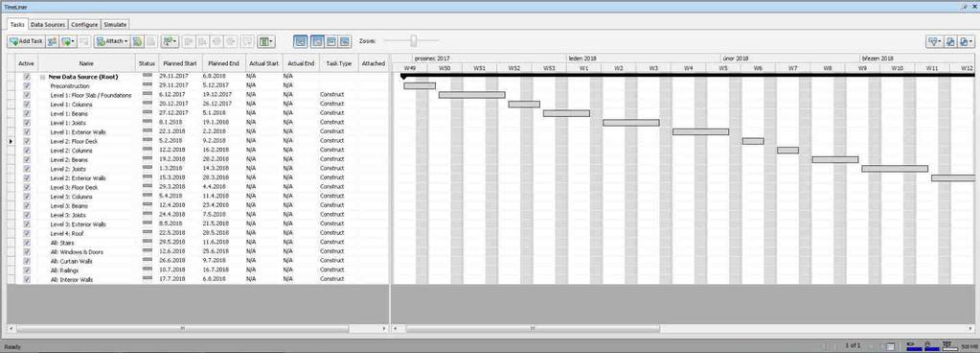Open the Find Items dropdown icon
The height and width of the screenshot is (353, 980).
coord(170,41)
